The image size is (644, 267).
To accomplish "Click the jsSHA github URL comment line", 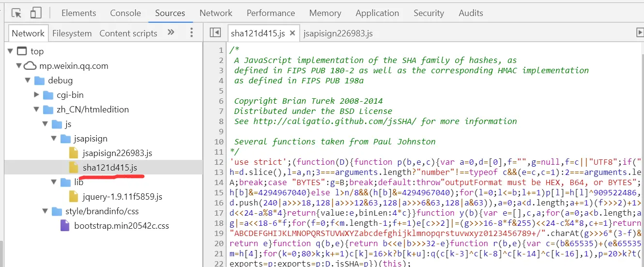I will [375, 121].
